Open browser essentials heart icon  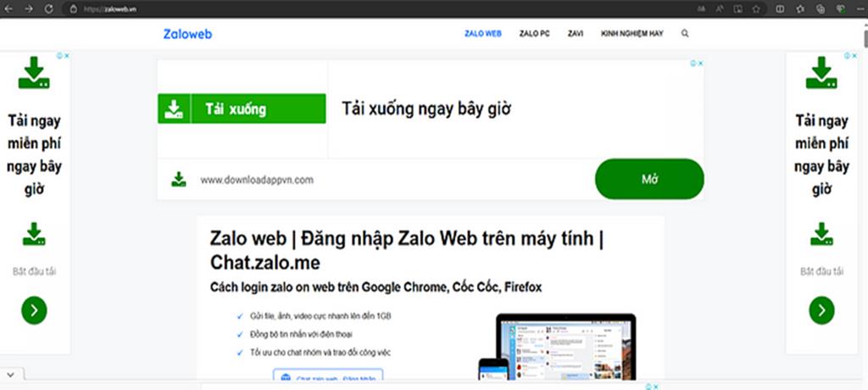point(840,8)
